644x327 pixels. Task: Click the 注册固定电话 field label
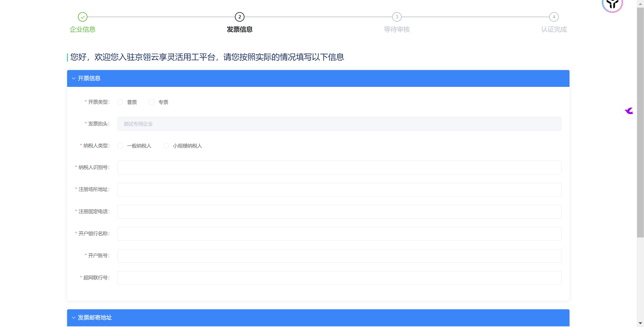[94, 212]
